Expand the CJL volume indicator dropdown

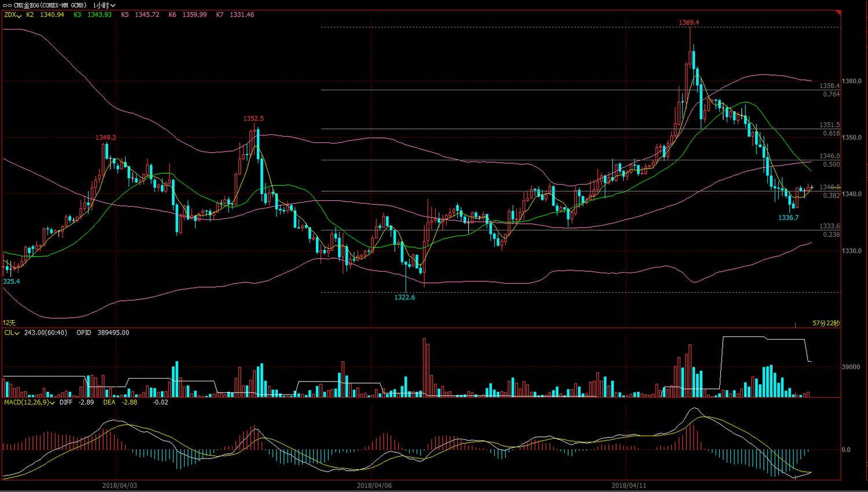coord(12,333)
